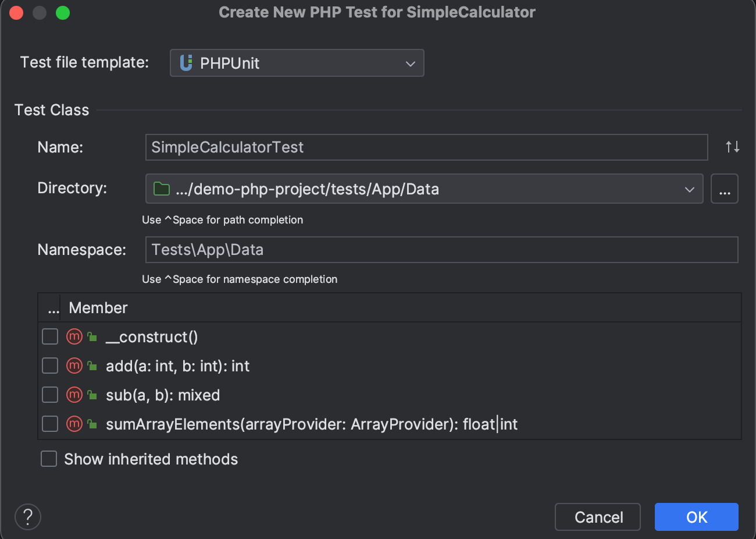Check the checkbox for add(a: int, b: int)

(x=49, y=366)
